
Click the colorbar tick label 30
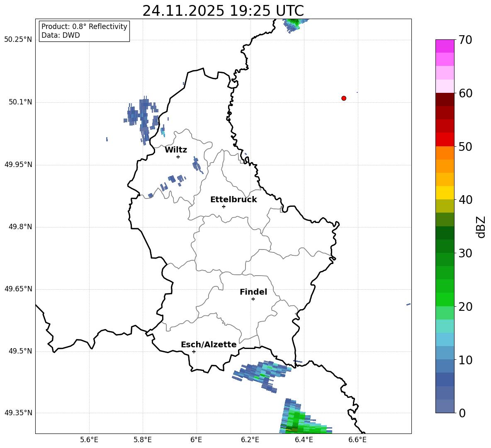[465, 253]
